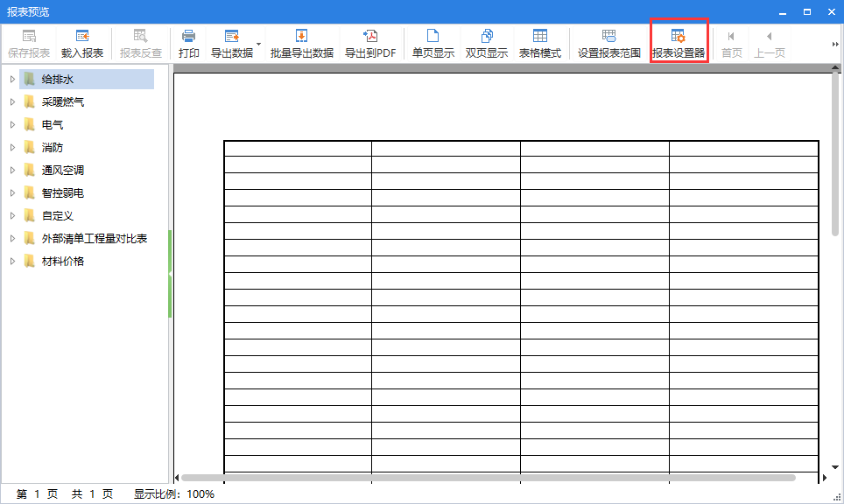Enable 表格模式 table mode

click(540, 44)
